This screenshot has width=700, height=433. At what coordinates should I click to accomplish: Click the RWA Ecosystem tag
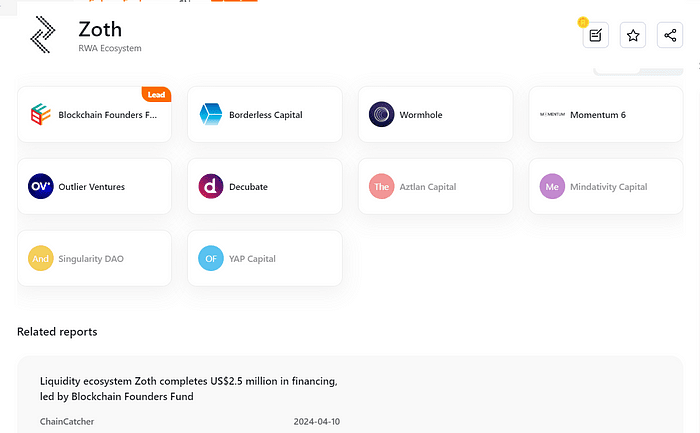click(x=110, y=48)
